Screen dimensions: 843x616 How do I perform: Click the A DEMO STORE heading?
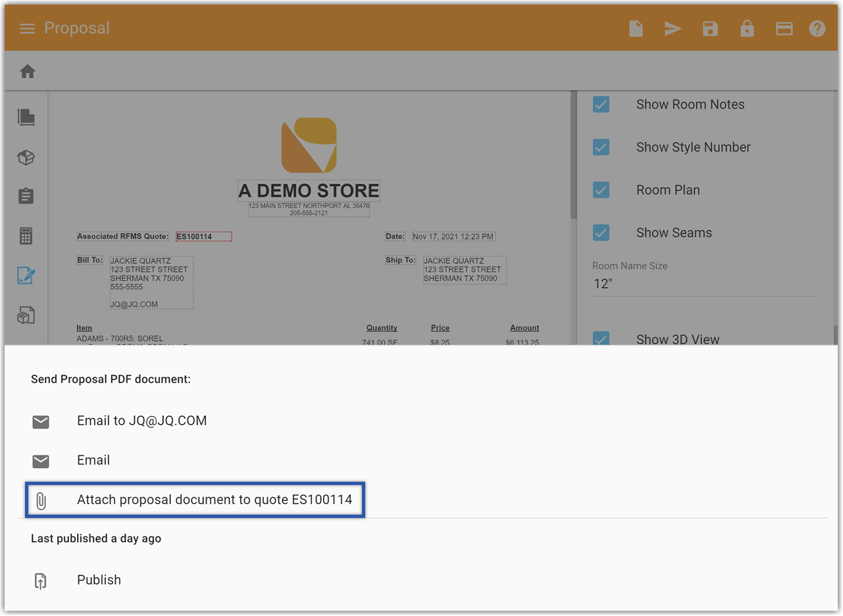point(309,191)
